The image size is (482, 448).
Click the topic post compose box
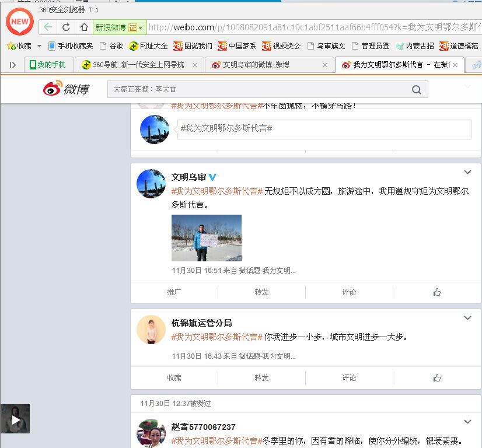tap(324, 129)
